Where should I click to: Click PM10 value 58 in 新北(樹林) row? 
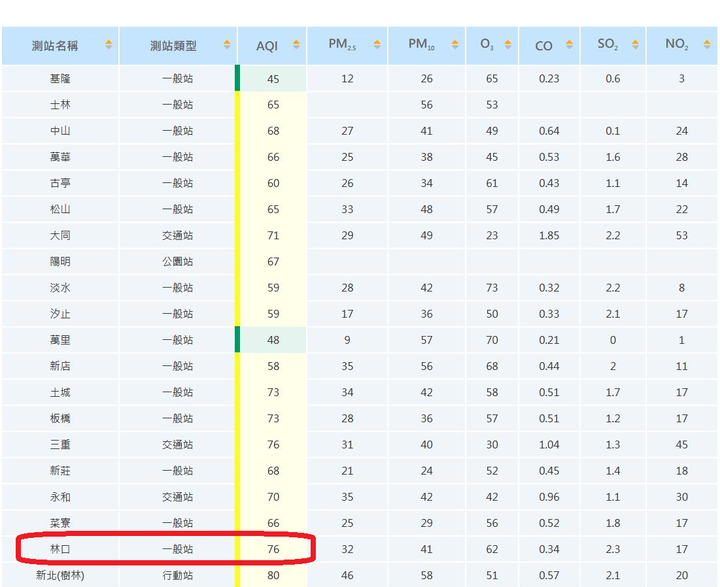tap(427, 576)
